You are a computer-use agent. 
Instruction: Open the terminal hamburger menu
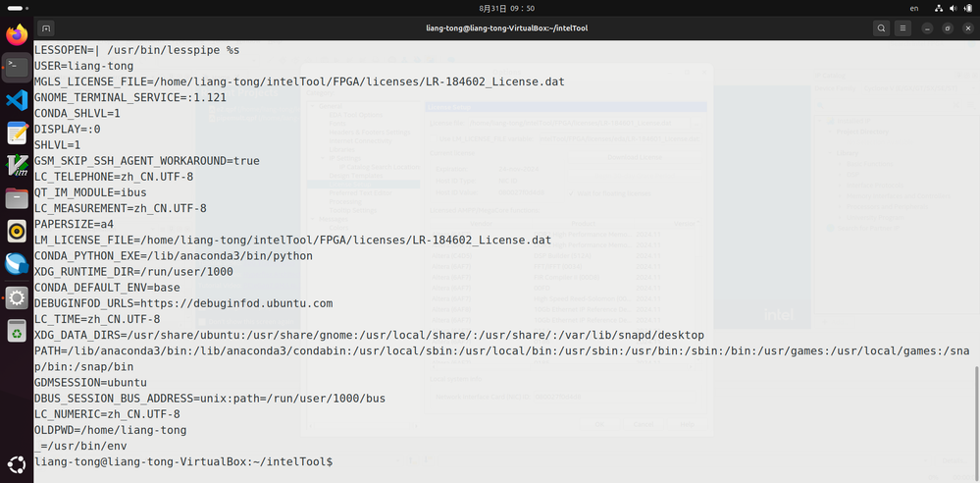pos(904,28)
